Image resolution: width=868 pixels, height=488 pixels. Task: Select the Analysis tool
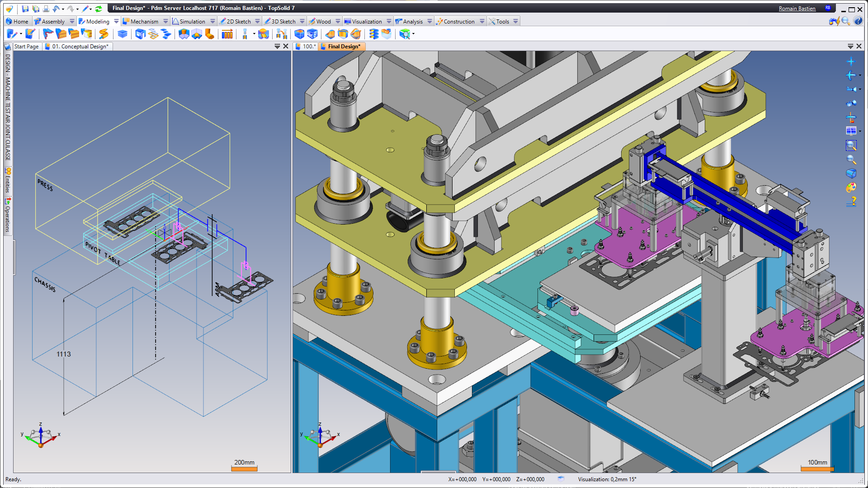click(x=413, y=21)
